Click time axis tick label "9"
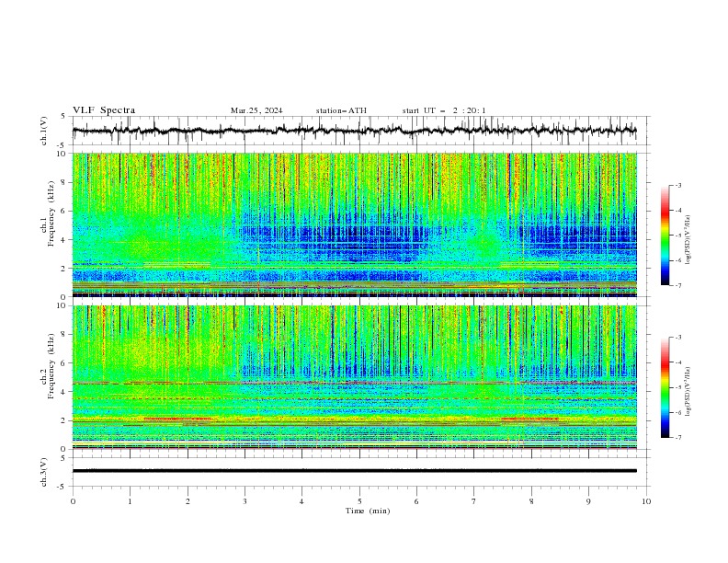 tap(588, 501)
